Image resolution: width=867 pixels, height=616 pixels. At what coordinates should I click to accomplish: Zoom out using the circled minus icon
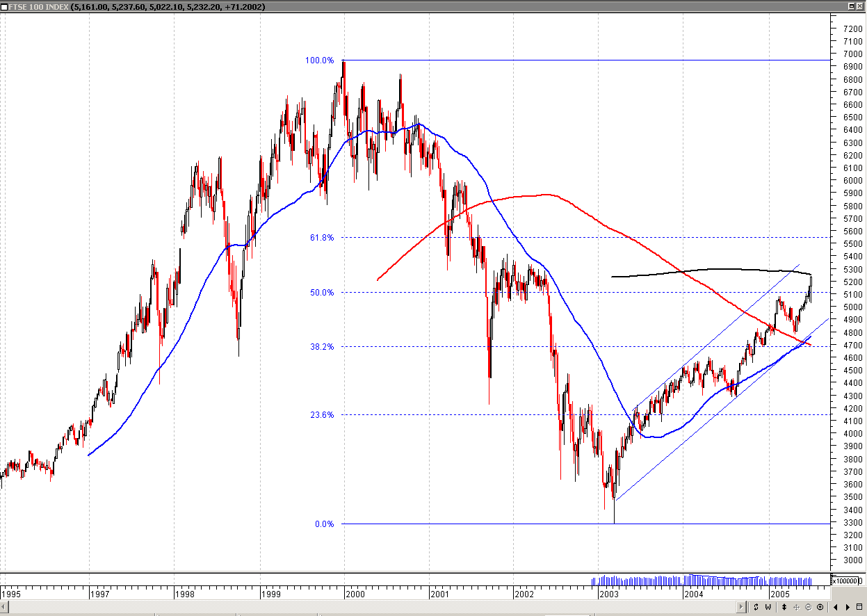click(x=809, y=607)
